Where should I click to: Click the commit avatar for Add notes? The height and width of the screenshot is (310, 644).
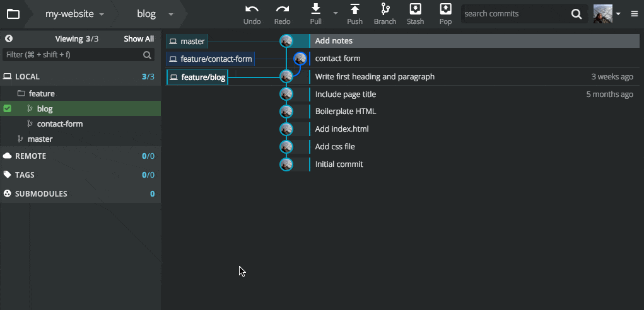[x=286, y=40]
